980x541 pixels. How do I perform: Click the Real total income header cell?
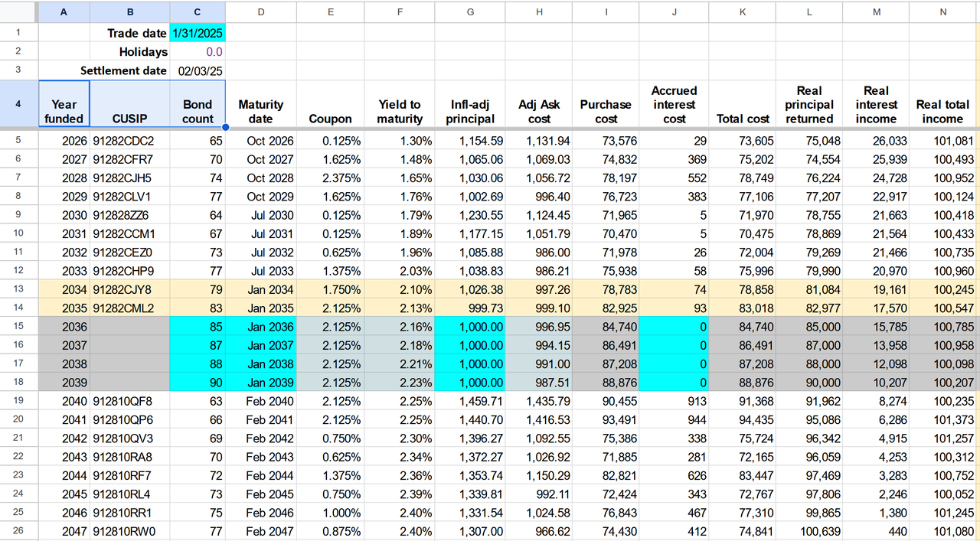click(x=942, y=104)
